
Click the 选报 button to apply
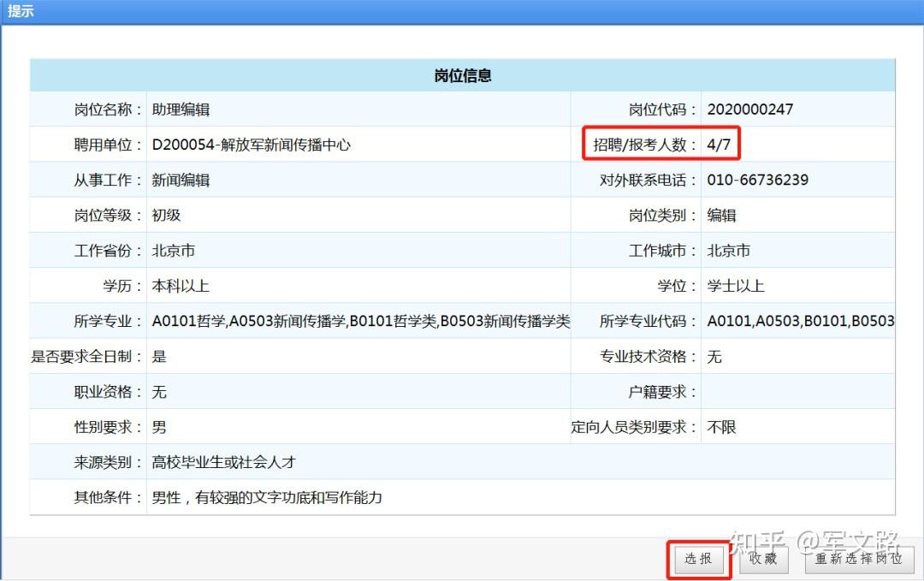[x=697, y=559]
